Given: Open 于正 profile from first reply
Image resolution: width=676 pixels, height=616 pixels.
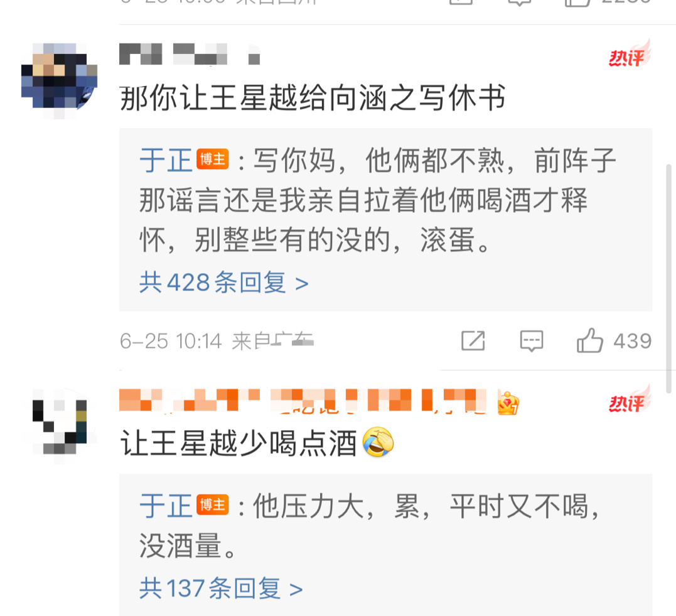Looking at the screenshot, I should coord(166,160).
